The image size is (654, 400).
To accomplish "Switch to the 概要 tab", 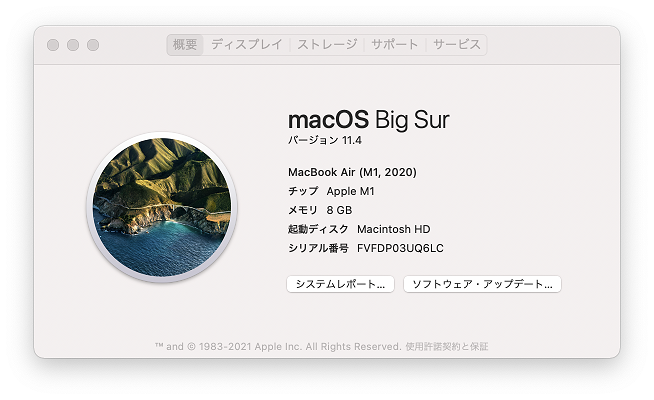I will tap(185, 45).
